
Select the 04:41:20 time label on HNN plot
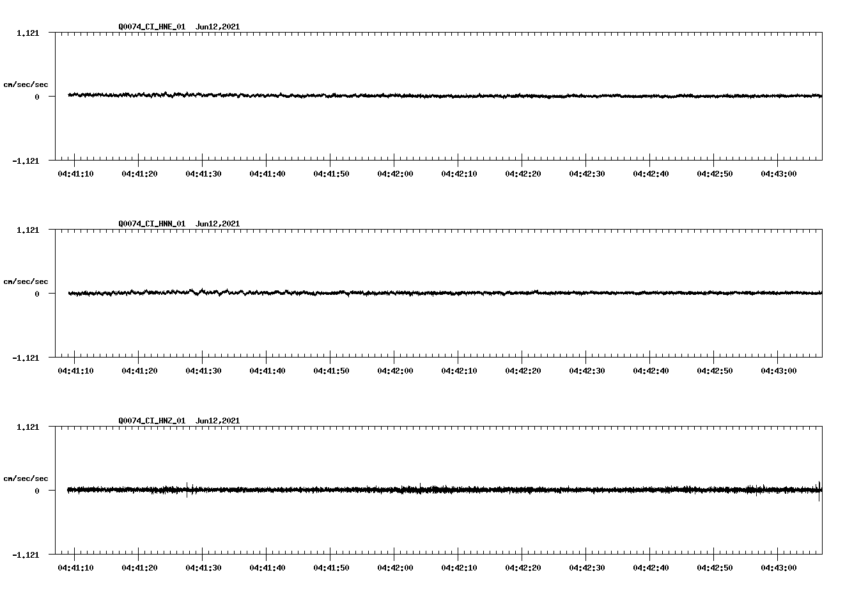[x=139, y=371]
